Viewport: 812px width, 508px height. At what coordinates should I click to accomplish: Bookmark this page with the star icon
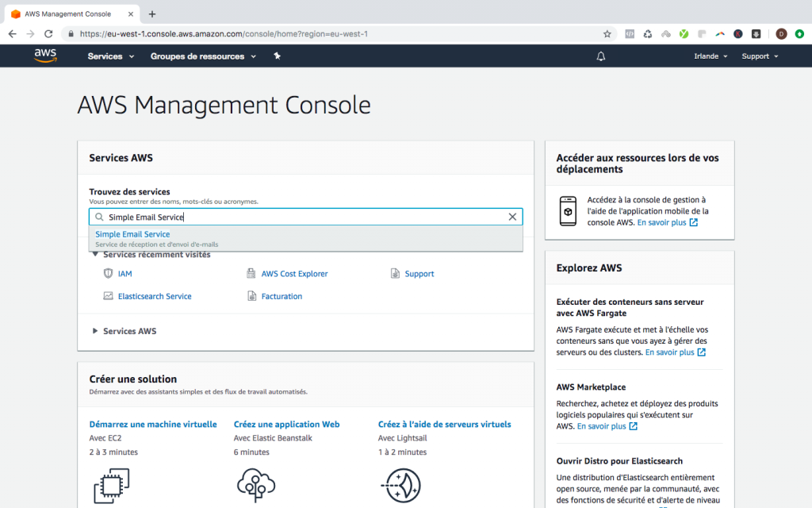(607, 34)
